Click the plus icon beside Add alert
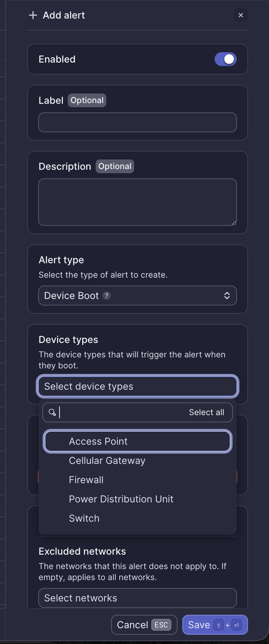Screen dimensions: 269x644 pyautogui.click(x=32, y=15)
